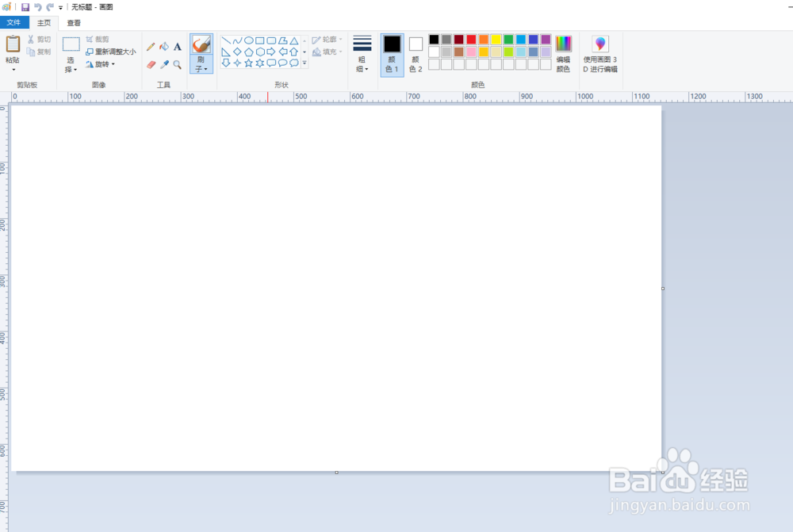
Task: Pick the Rounded rectangle shape
Action: click(271, 40)
